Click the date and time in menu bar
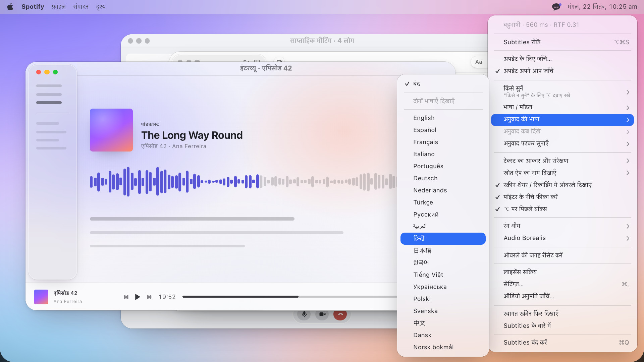Image resolution: width=644 pixels, height=362 pixels. coord(602,7)
